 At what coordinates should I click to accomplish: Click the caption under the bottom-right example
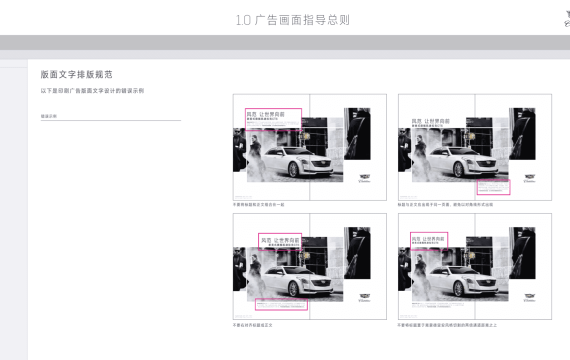coord(447,325)
